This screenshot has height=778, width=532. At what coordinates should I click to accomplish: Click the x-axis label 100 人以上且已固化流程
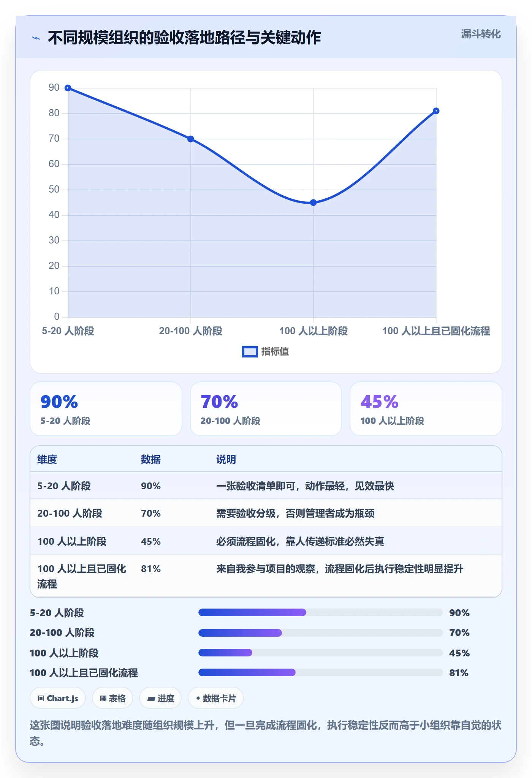(x=436, y=331)
